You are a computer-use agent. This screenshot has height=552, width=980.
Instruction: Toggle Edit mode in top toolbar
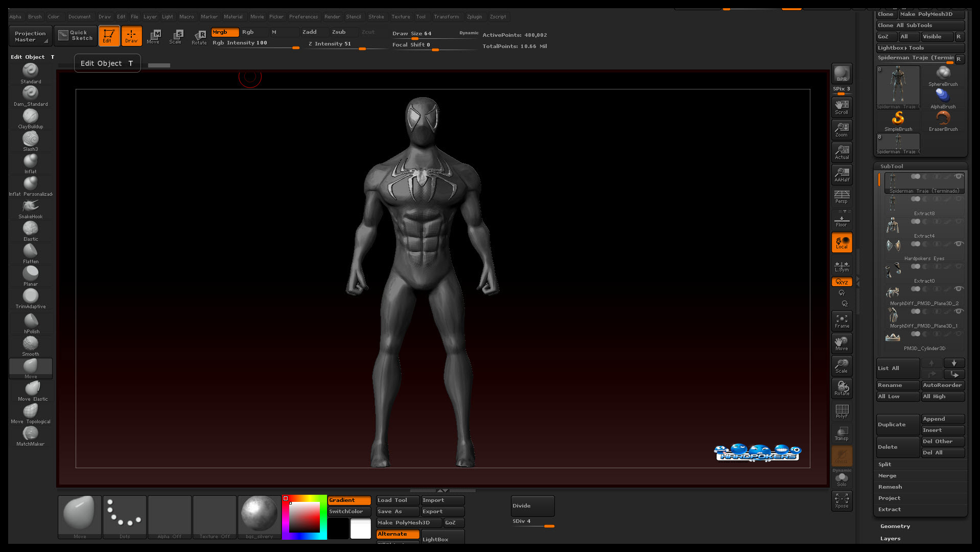[109, 36]
